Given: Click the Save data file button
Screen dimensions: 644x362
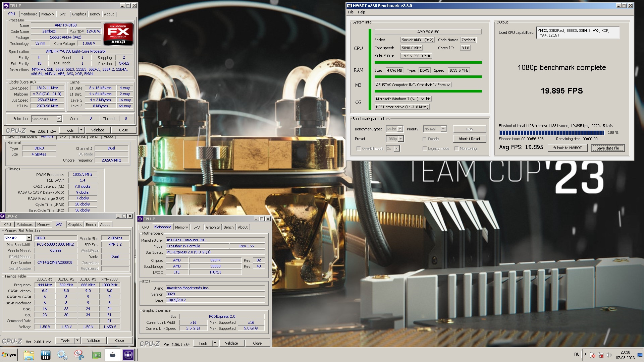Looking at the screenshot, I should coord(608,148).
